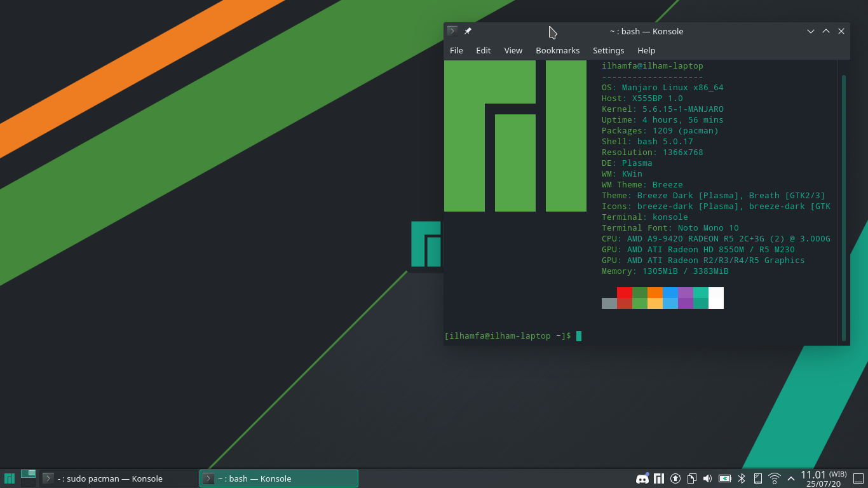The width and height of the screenshot is (868, 488).
Task: Click the white color block in neofetch
Action: click(716, 298)
